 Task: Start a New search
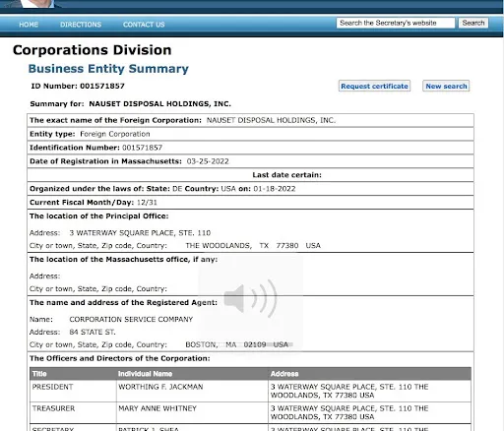(446, 86)
